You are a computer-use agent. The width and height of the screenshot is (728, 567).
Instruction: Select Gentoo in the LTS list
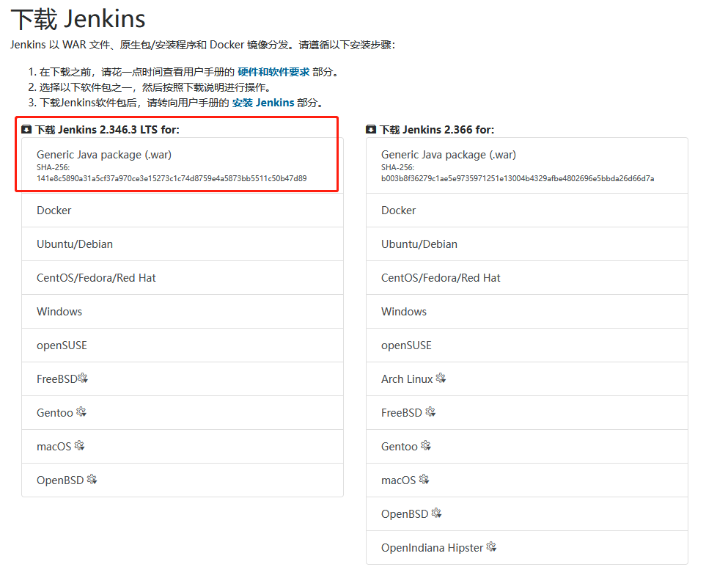pos(183,413)
